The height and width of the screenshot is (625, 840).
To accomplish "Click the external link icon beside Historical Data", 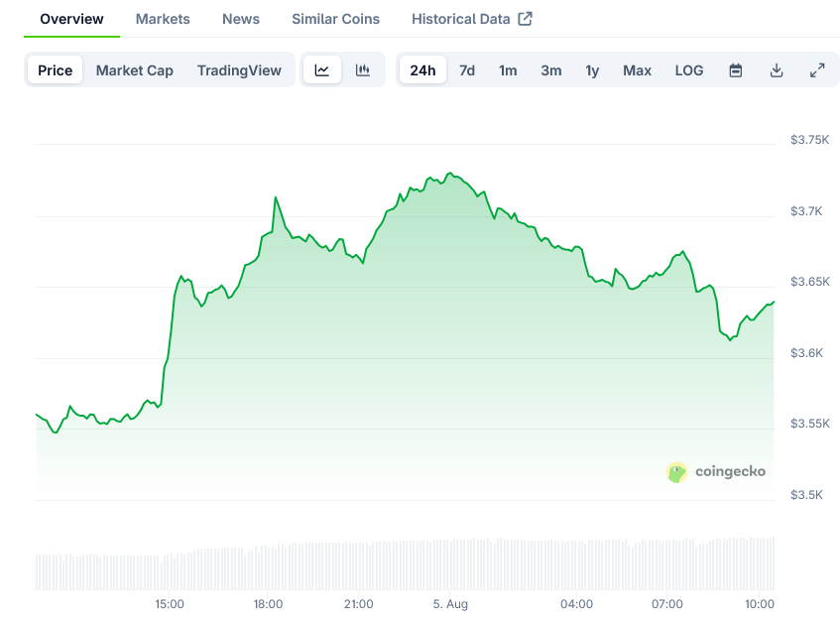I will point(526,19).
